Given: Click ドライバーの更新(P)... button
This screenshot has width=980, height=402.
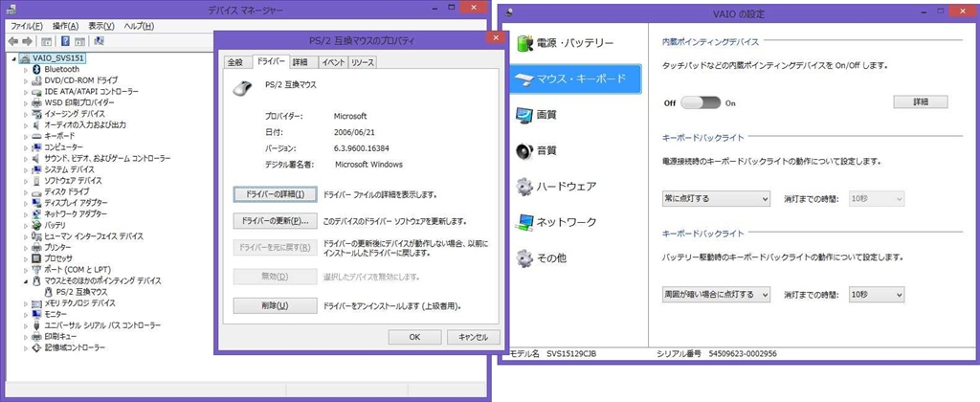Looking at the screenshot, I should [275, 221].
